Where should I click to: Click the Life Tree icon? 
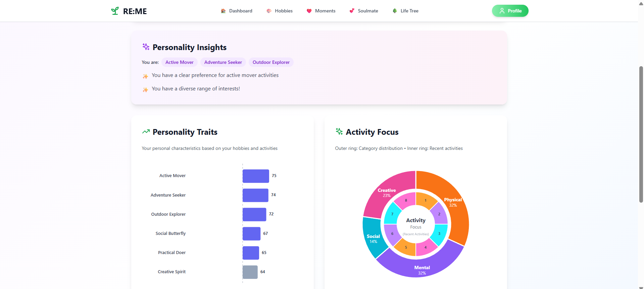(395, 11)
